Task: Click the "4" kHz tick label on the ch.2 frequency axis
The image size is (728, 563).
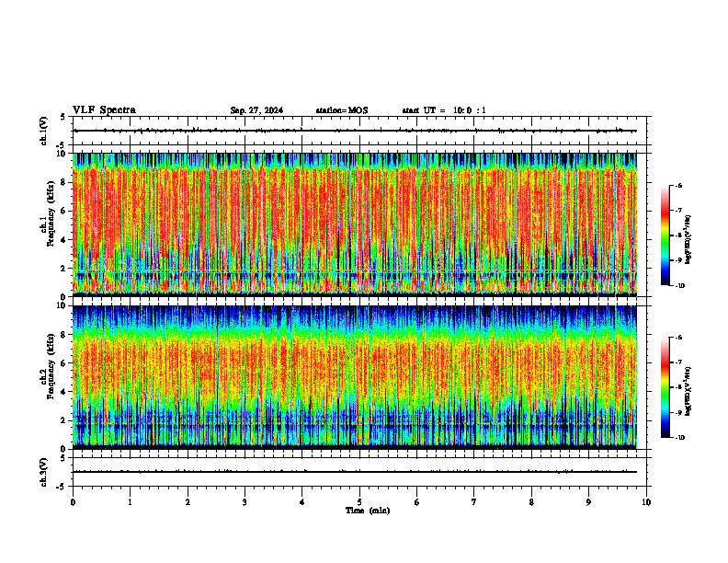Action: point(65,392)
